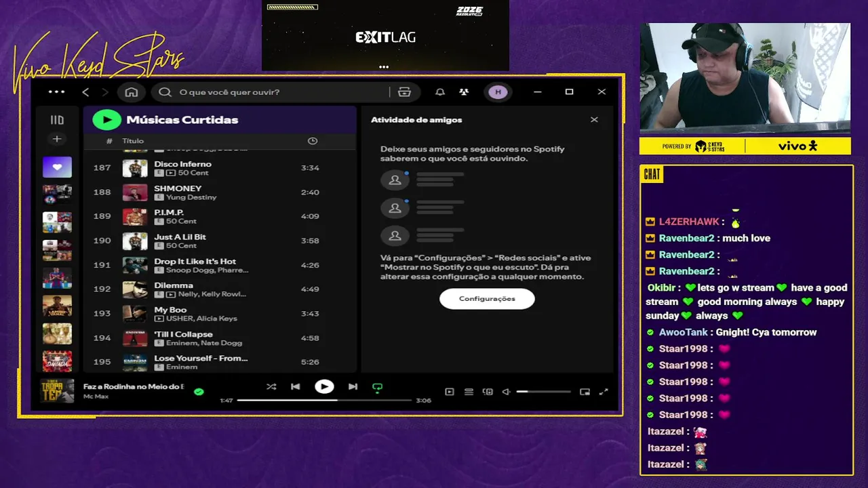Close the 'Atividade de amigos' panel
Image resolution: width=868 pixels, height=488 pixels.
click(594, 120)
